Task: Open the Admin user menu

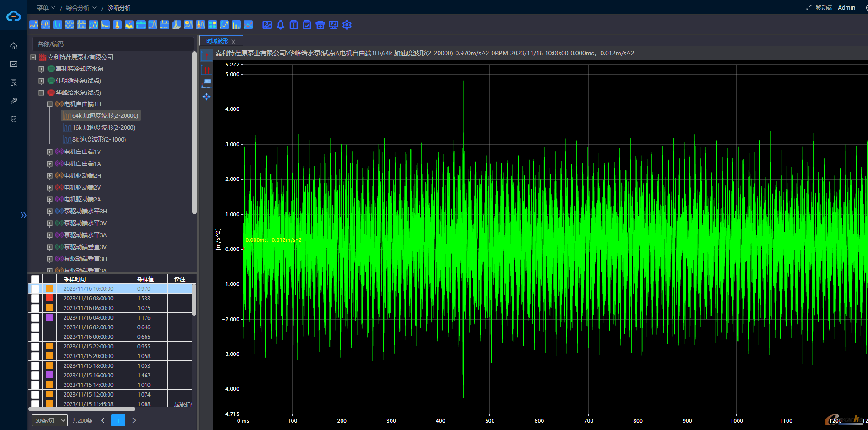Action: (846, 8)
